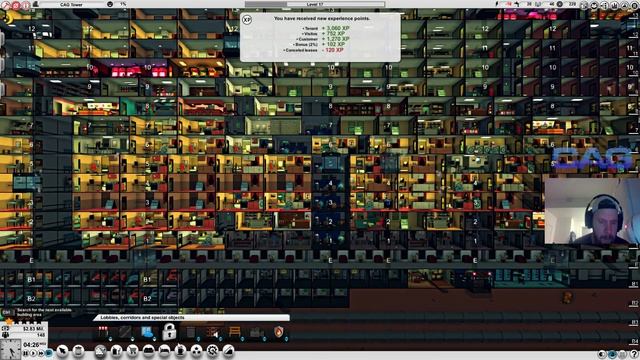
Task: Set the game to fast-forward speed
Action: [41, 353]
